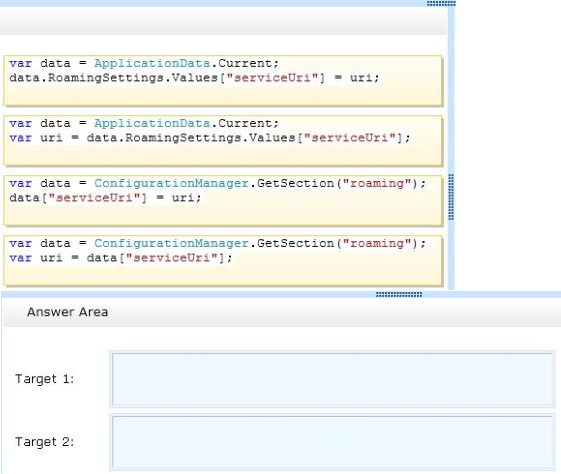Click the Answer Area header bar

click(282, 312)
